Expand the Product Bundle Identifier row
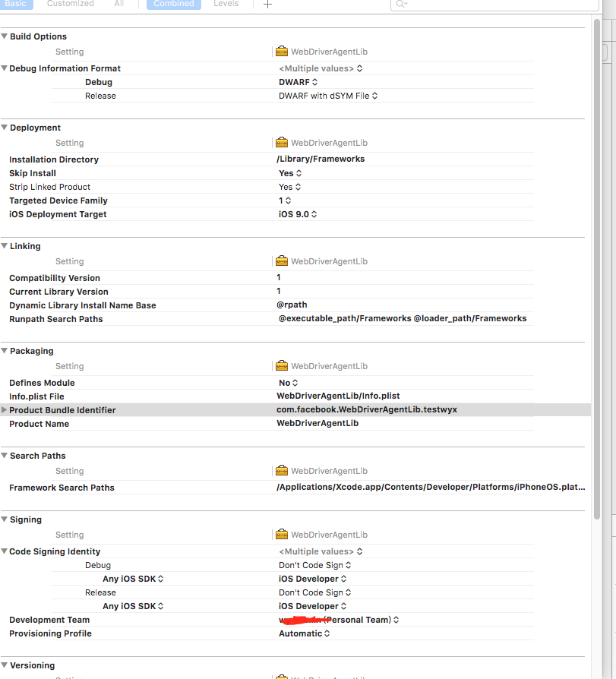The height and width of the screenshot is (679, 616). (4, 409)
